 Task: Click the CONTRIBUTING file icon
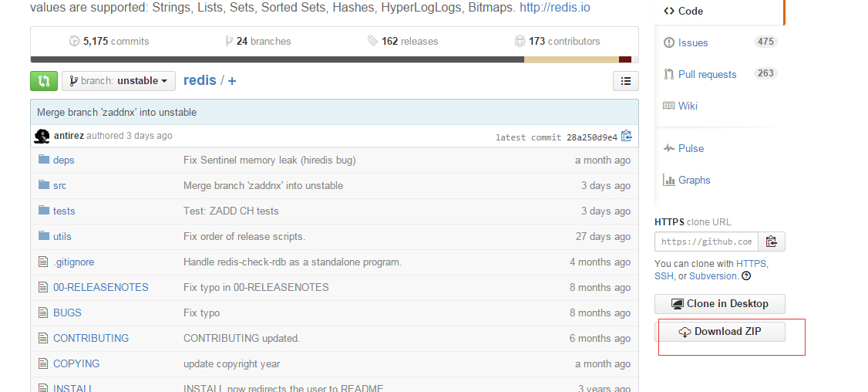click(x=43, y=338)
